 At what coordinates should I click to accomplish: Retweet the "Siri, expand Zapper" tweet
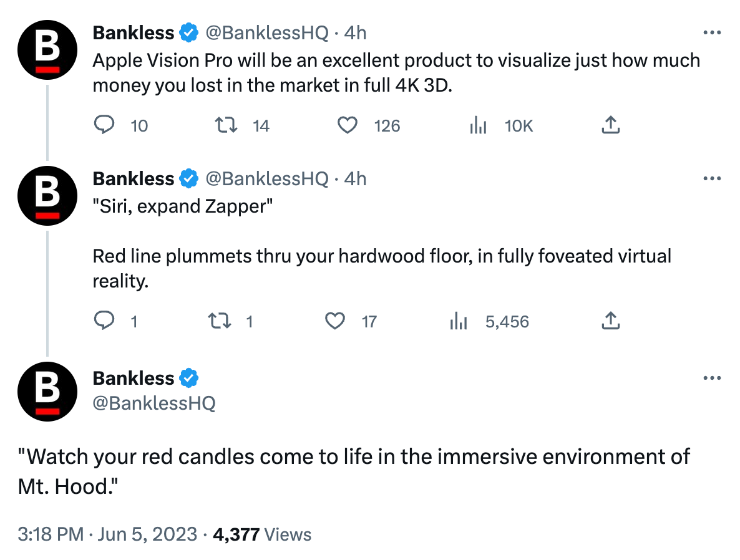[220, 321]
